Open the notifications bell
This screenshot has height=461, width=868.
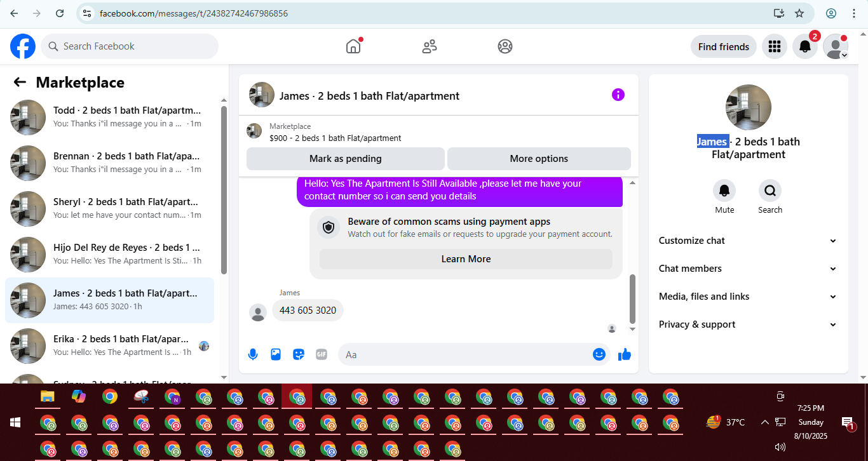point(804,46)
